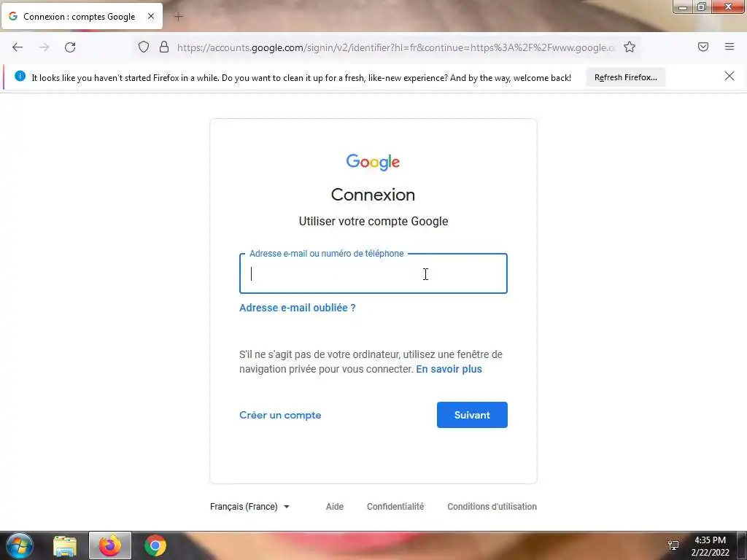This screenshot has height=560, width=747.
Task: Open the shield tracking protection icon
Action: tap(144, 47)
